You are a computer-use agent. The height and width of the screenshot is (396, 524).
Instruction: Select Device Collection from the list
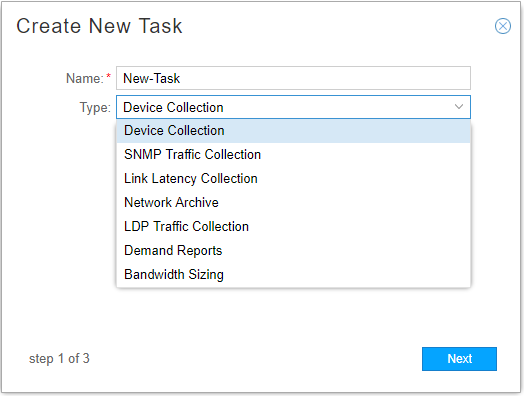pyautogui.click(x=293, y=131)
